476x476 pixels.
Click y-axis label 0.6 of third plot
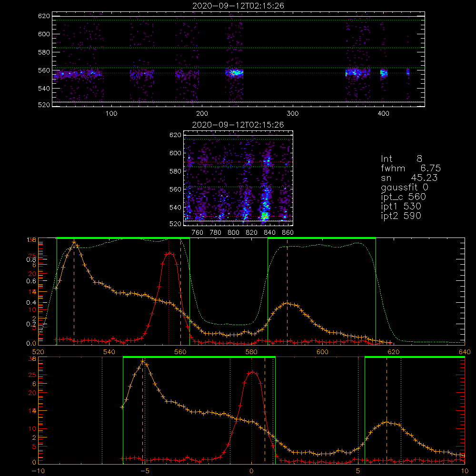pos(31,281)
